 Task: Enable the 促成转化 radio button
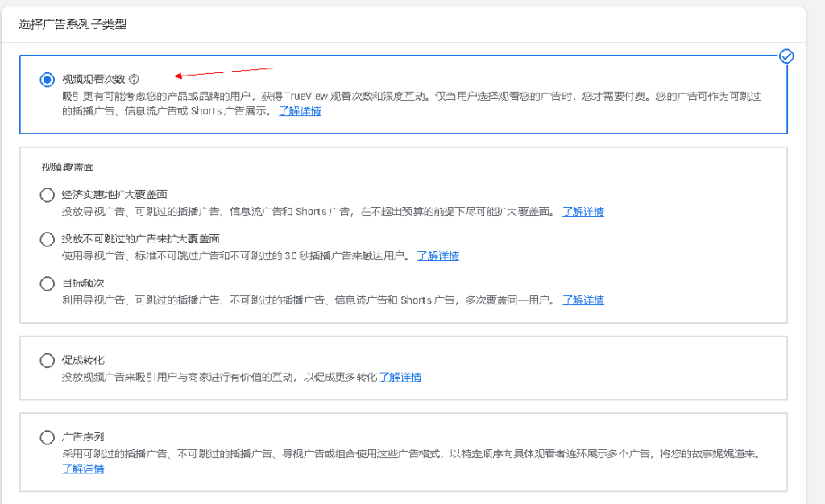(47, 360)
